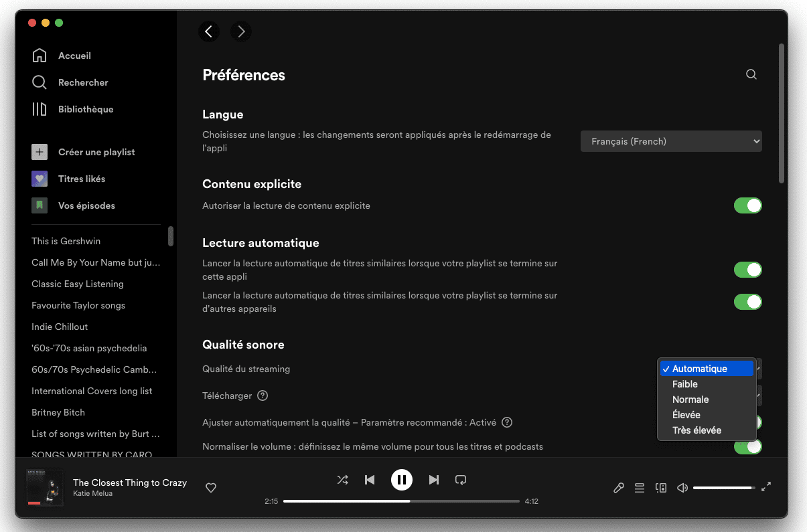Viewport: 807px width, 532px height.
Task: Click the volume slider bar
Action: [723, 488]
